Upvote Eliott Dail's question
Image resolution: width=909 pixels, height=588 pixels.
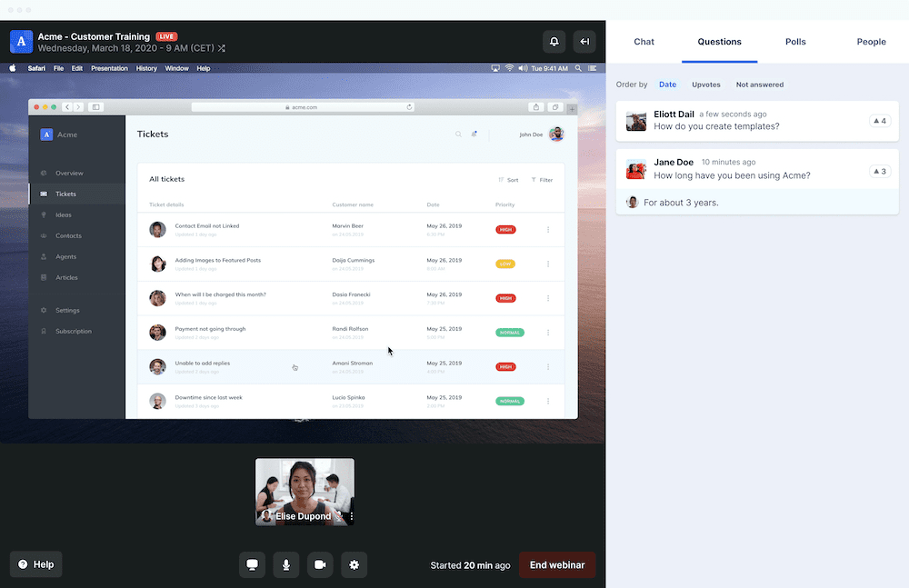click(x=879, y=121)
